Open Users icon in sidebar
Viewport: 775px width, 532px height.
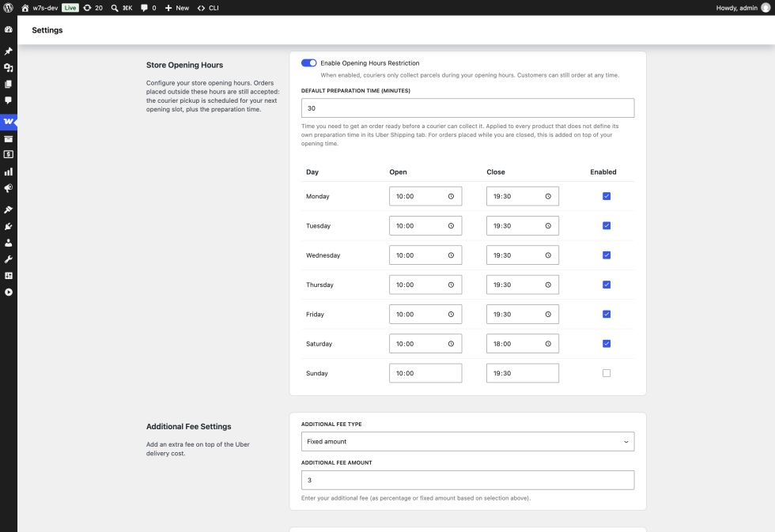tap(9, 243)
